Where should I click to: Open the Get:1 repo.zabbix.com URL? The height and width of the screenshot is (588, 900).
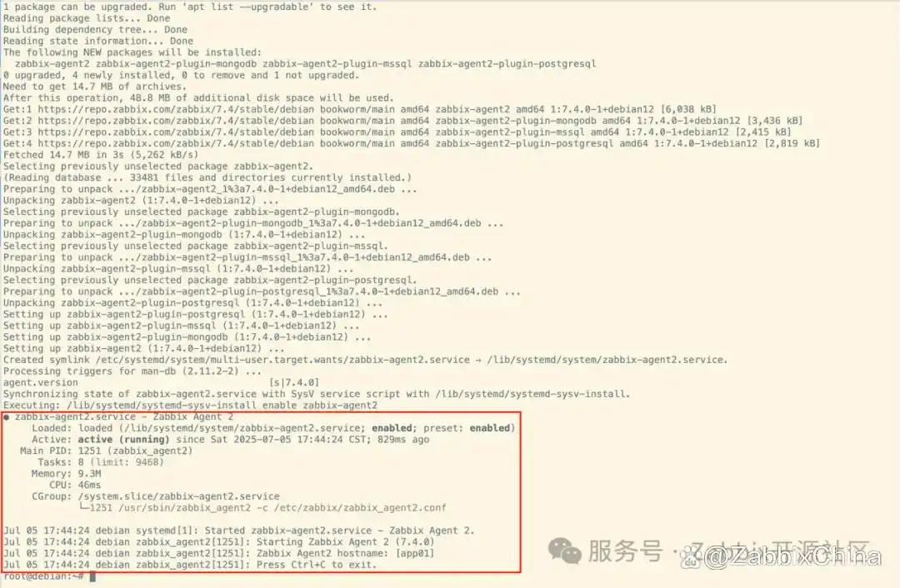[176, 109]
